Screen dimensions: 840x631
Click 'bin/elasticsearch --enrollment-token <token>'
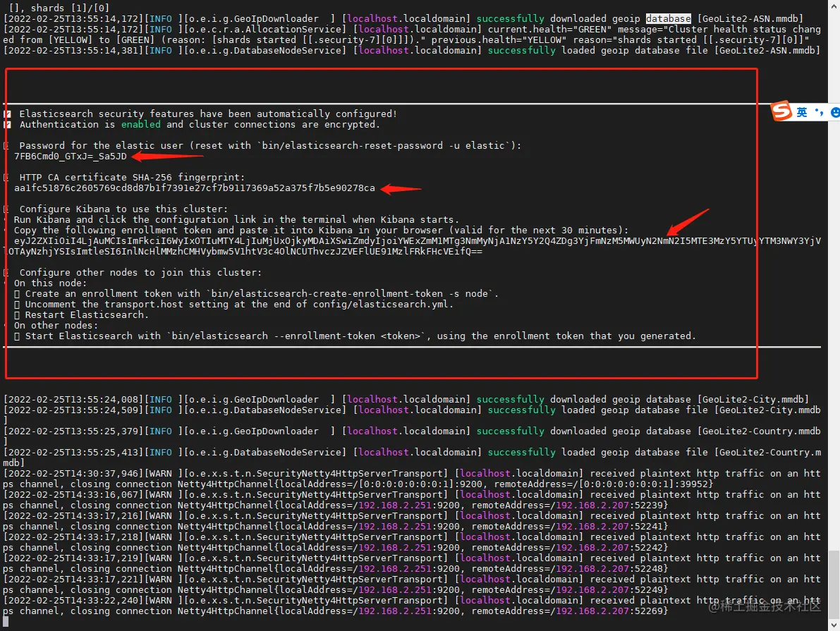296,336
